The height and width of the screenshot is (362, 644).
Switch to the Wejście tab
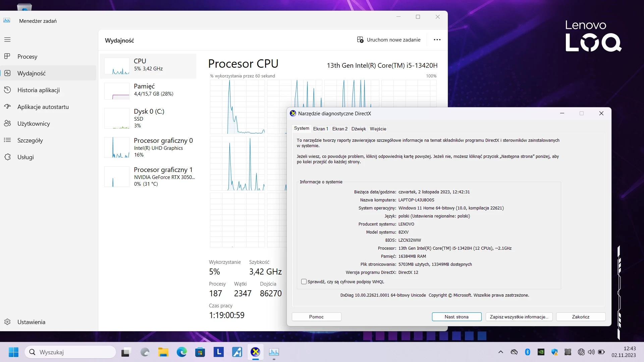click(x=378, y=129)
